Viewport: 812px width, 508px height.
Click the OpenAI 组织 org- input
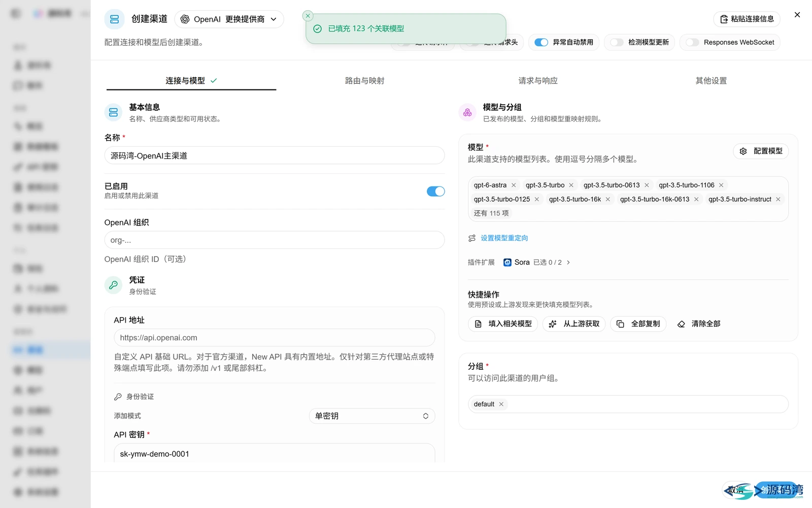pos(275,240)
